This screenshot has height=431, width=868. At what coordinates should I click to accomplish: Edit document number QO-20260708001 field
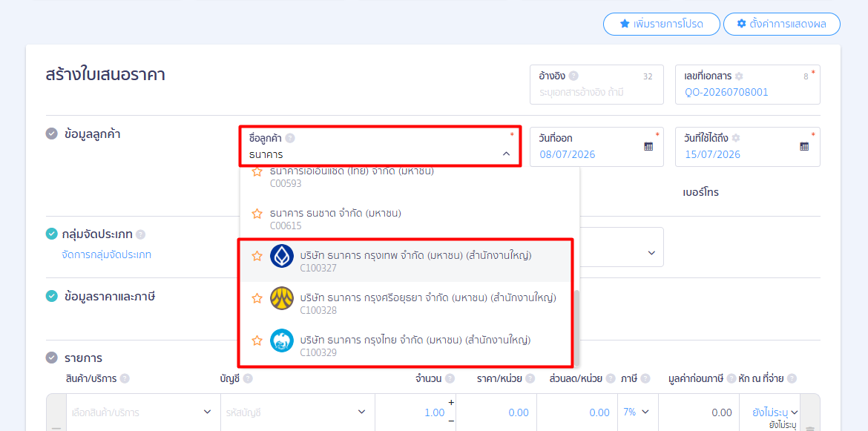coord(748,85)
